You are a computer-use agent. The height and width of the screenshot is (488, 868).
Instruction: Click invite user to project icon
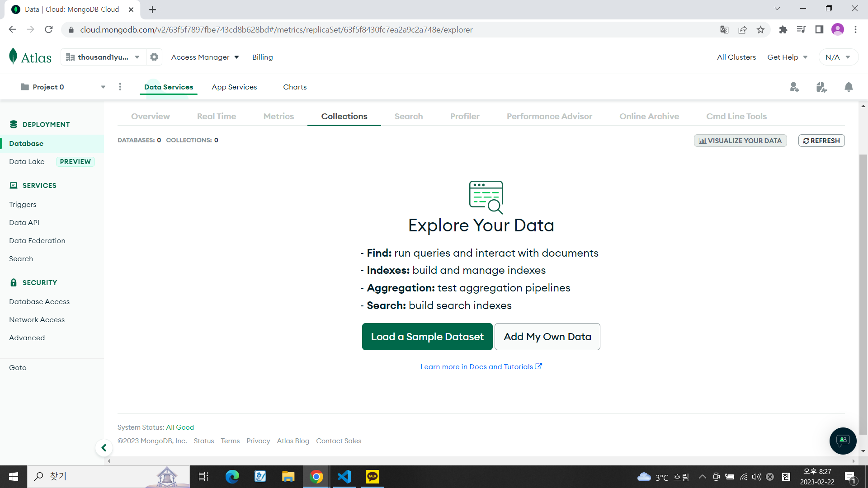click(x=794, y=87)
